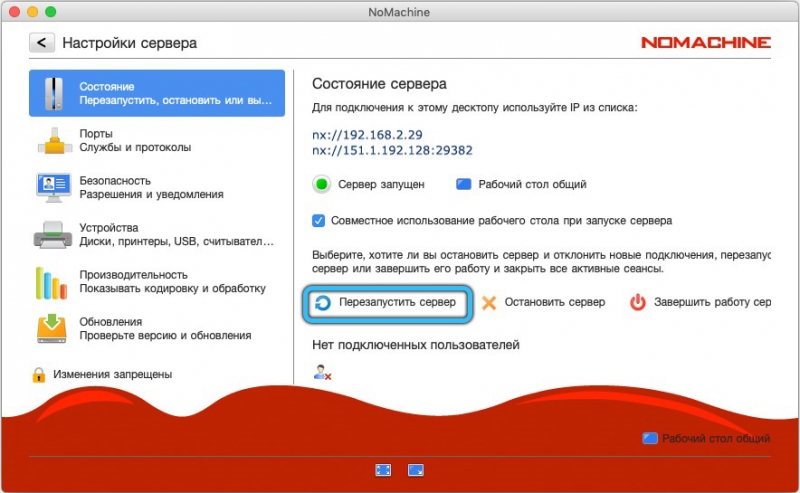The width and height of the screenshot is (800, 493).
Task: Click the Состояние сервера heading
Action: 379,84
